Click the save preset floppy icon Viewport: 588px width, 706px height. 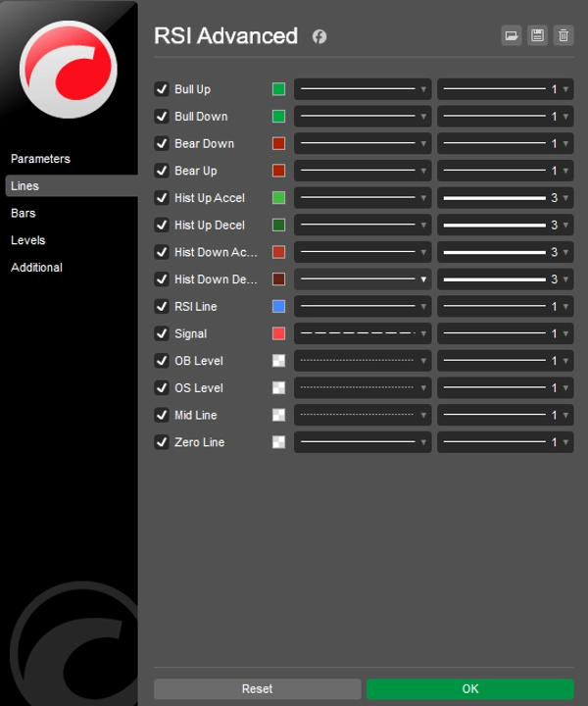coord(537,35)
